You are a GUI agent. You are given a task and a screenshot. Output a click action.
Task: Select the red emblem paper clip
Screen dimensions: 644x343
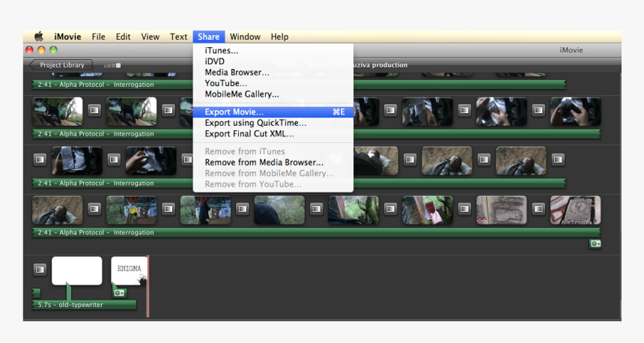(575, 210)
